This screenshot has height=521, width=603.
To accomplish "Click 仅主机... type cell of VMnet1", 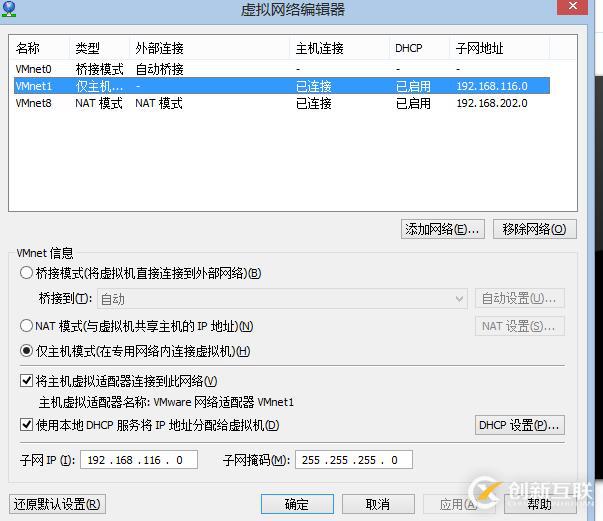I will pos(99,86).
